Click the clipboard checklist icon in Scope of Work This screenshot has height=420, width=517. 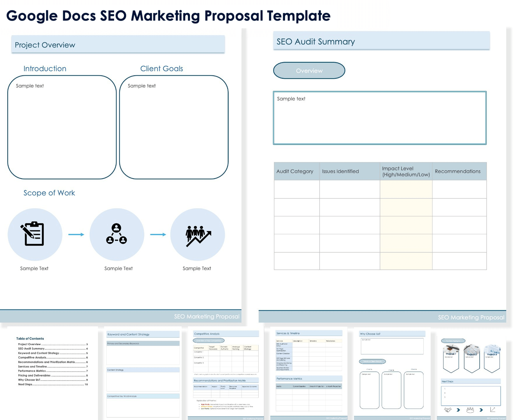click(32, 234)
